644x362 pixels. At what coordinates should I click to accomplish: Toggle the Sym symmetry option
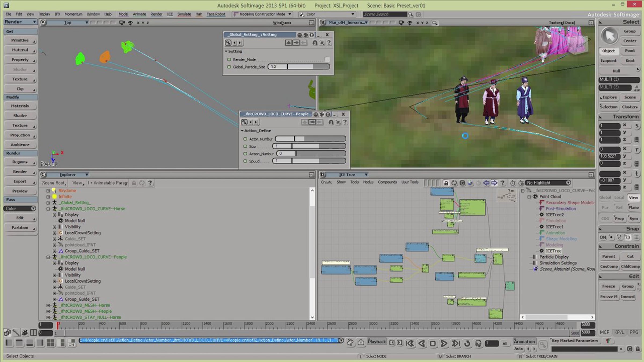pyautogui.click(x=634, y=219)
